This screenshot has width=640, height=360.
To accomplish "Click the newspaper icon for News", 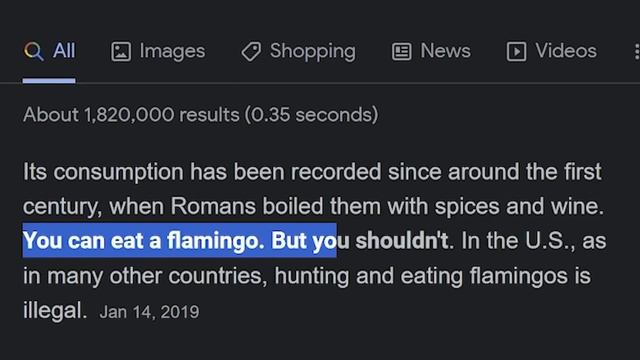I will point(402,52).
